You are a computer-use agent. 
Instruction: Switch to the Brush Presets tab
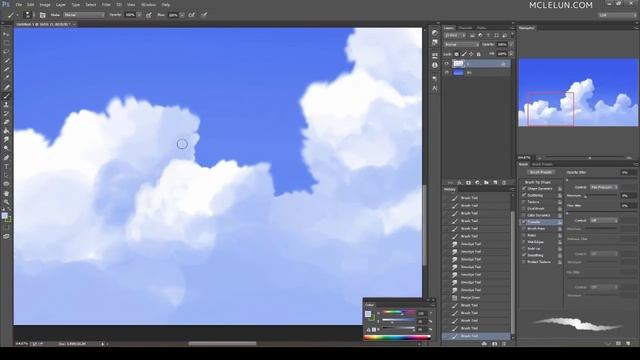click(542, 164)
